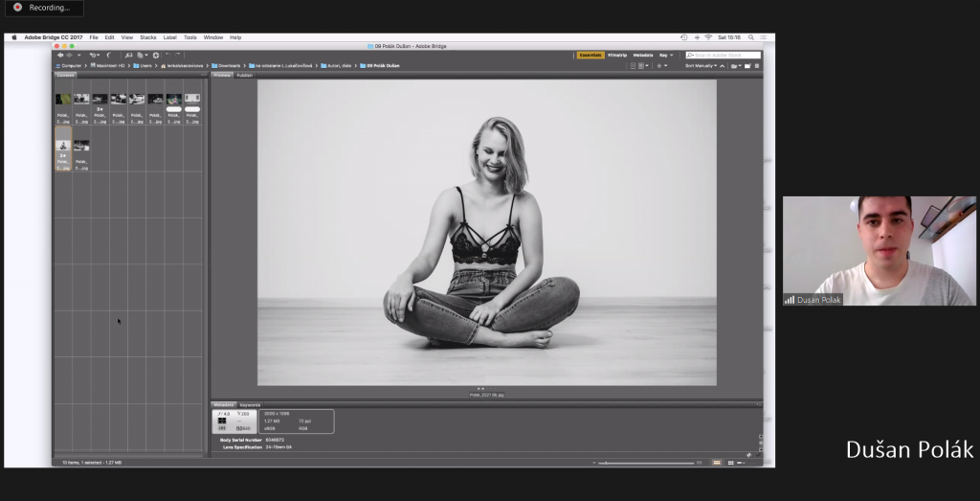This screenshot has height=501, width=980.
Task: Open the File menu
Action: click(x=94, y=37)
